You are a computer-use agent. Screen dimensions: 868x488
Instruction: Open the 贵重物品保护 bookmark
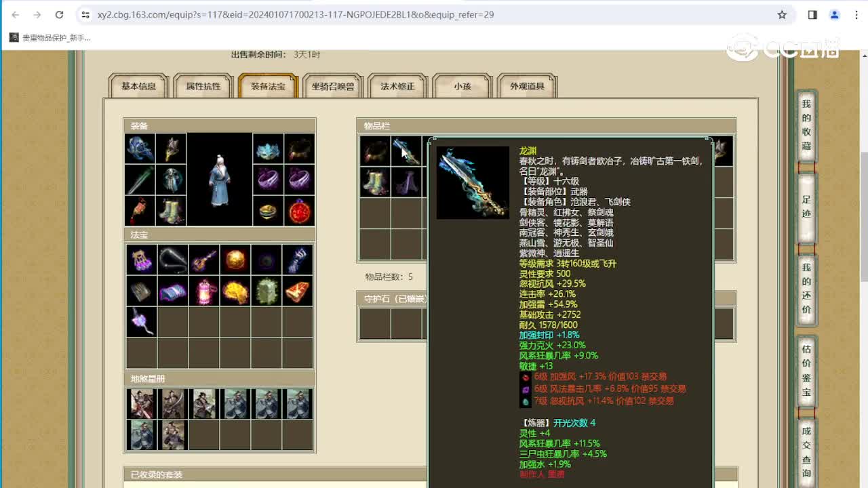coord(50,38)
